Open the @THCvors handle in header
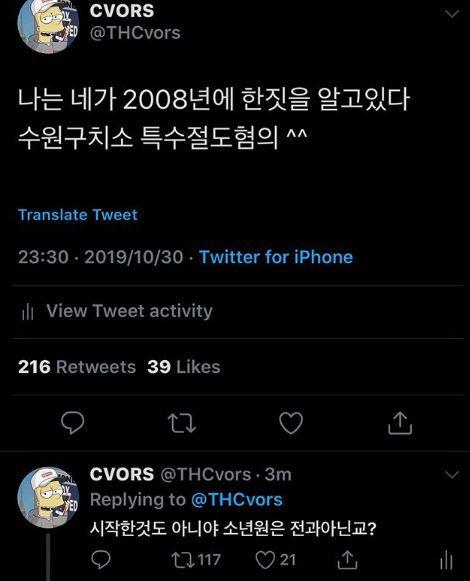The height and width of the screenshot is (581, 470). [135, 33]
